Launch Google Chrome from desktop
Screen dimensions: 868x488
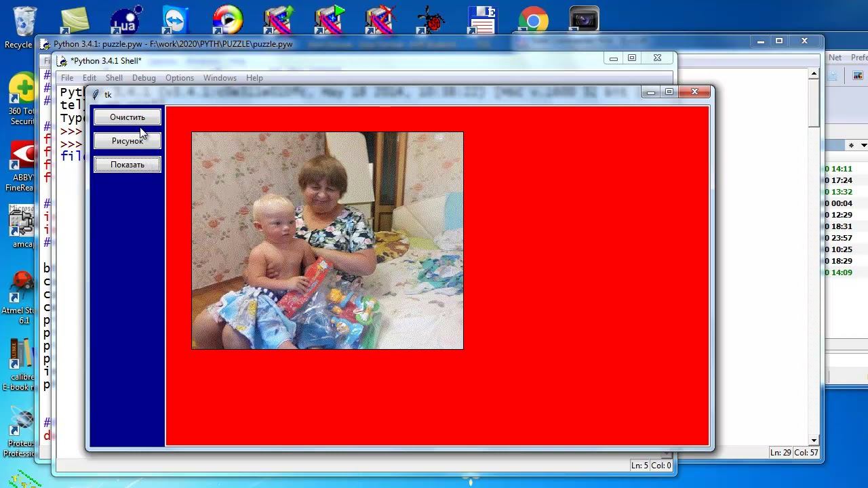pyautogui.click(x=533, y=20)
